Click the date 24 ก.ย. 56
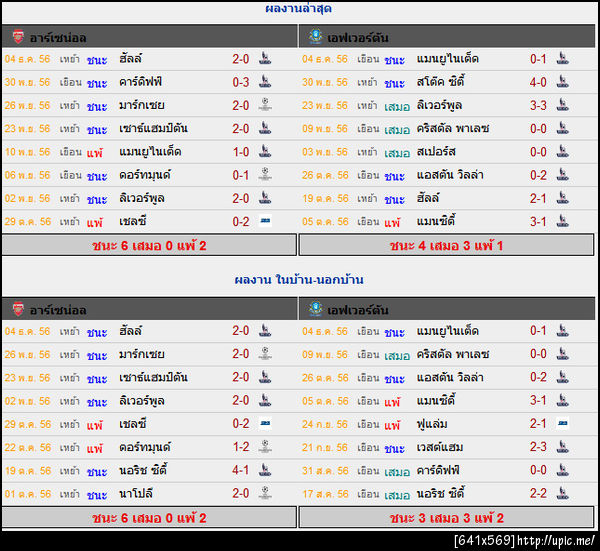Viewport: 600px width, 551px height. [325, 424]
